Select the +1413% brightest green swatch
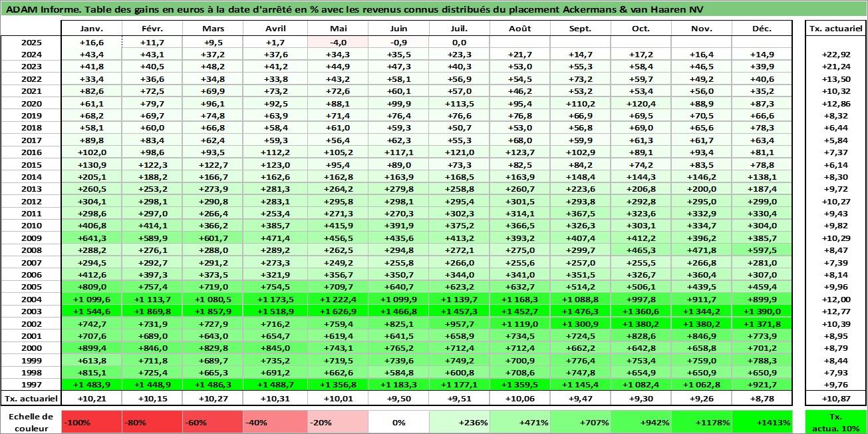Viewport: 868px width, 434px height. pyautogui.click(x=762, y=422)
